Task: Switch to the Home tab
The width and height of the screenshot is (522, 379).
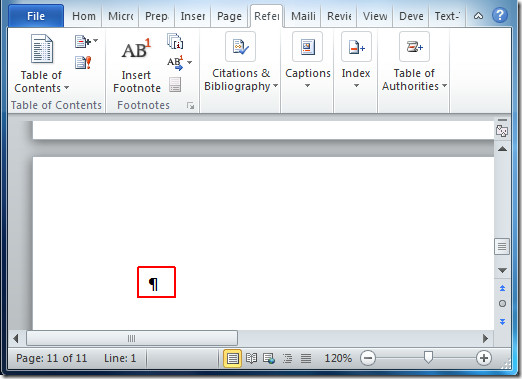Action: [x=84, y=16]
